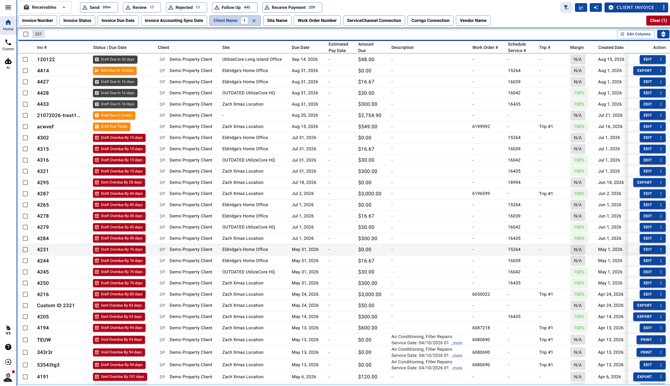Open Edit Columns
The width and height of the screenshot is (670, 386).
[636, 34]
